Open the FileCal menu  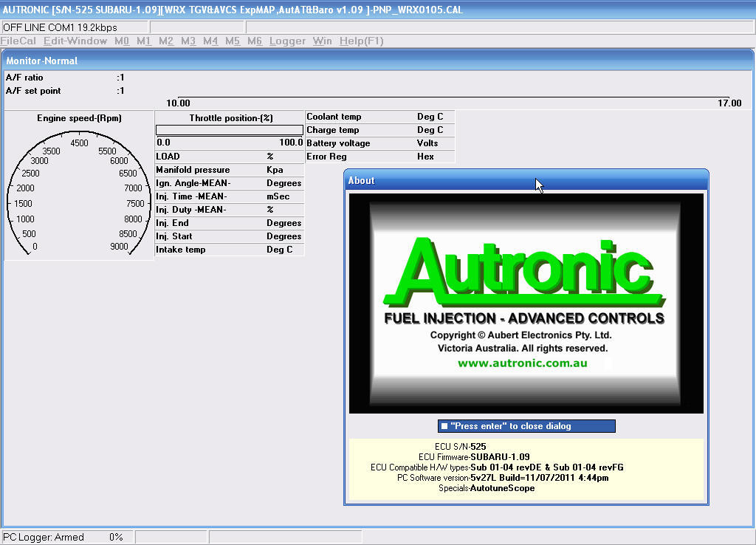pos(18,41)
